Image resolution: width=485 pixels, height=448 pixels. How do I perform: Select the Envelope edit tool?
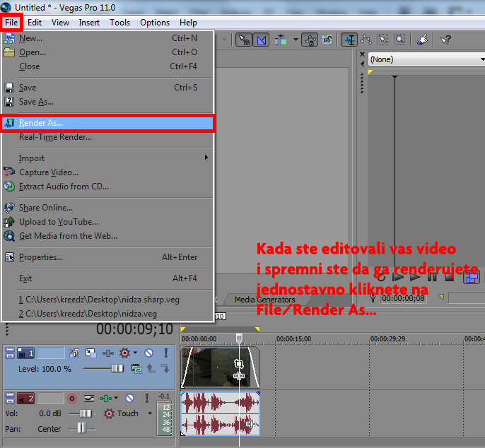point(366,40)
